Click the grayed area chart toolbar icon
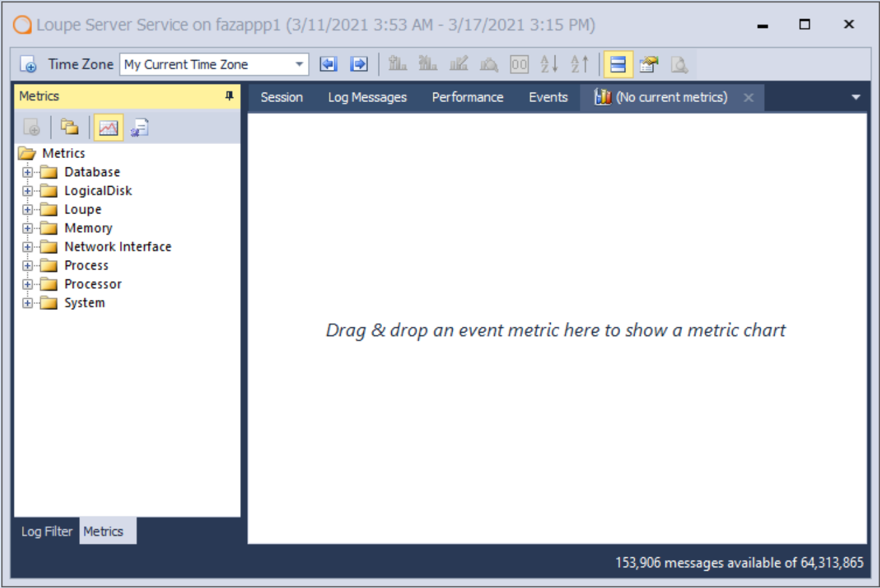The width and height of the screenshot is (880, 588). tap(489, 65)
